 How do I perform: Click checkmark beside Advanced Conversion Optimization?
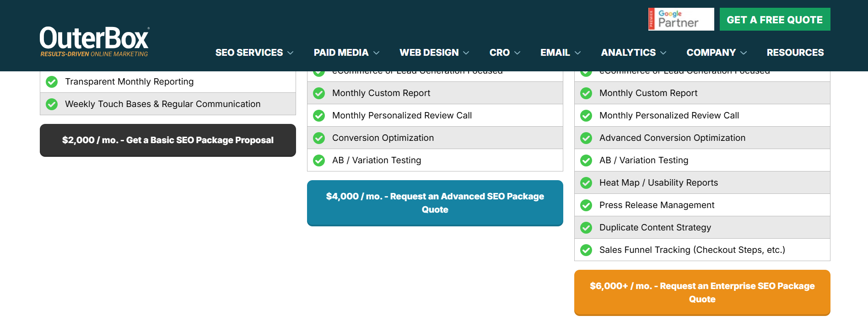(586, 138)
